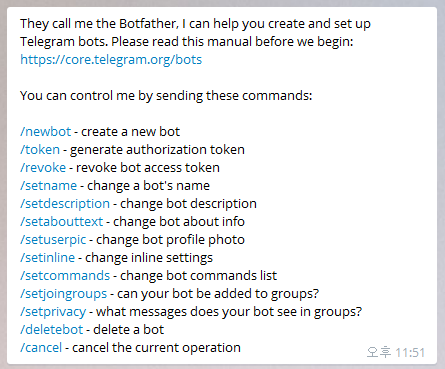Open the core.telegram.org/bots manual link

click(111, 60)
